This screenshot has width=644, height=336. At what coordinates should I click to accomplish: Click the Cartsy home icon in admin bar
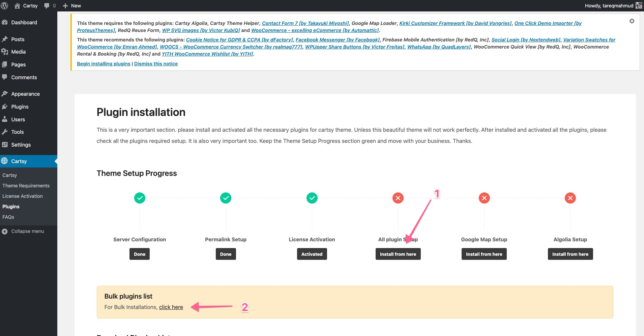click(17, 6)
